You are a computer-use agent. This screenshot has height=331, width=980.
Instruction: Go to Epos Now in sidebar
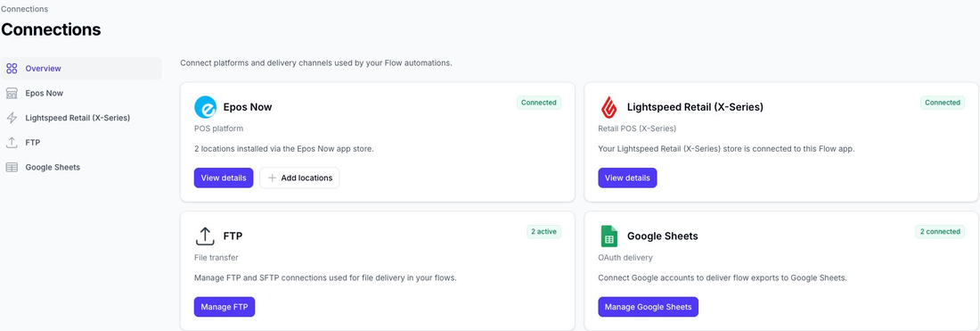coord(81,93)
